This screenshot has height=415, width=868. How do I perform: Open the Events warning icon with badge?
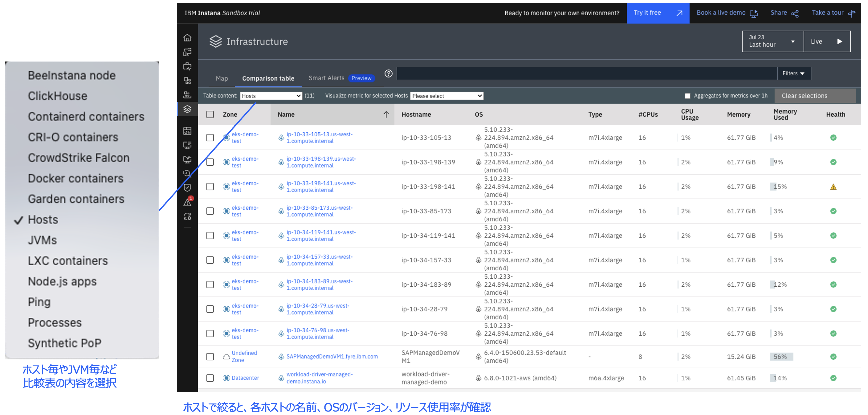pos(187,202)
